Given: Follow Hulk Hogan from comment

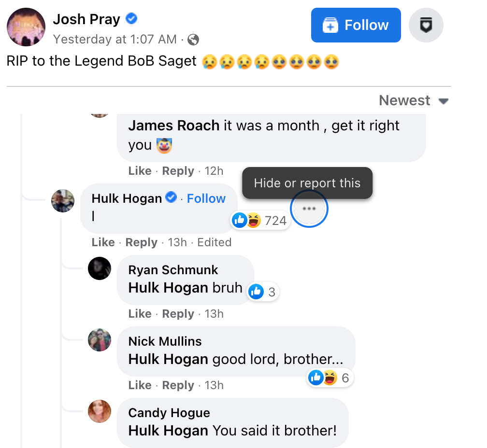Looking at the screenshot, I should tap(206, 198).
